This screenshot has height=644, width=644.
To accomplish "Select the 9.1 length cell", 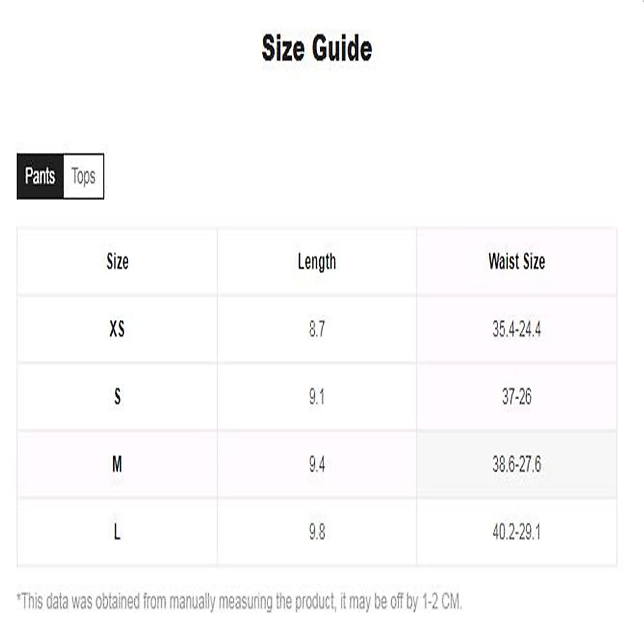I will click(317, 397).
